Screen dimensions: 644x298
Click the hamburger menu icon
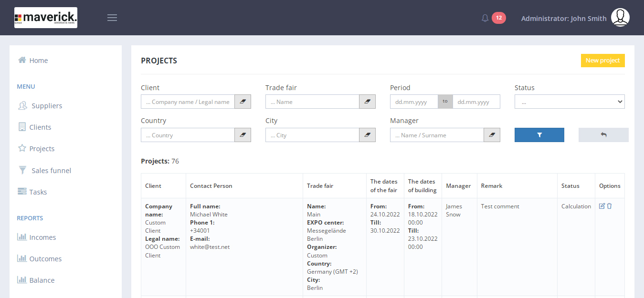[x=112, y=18]
